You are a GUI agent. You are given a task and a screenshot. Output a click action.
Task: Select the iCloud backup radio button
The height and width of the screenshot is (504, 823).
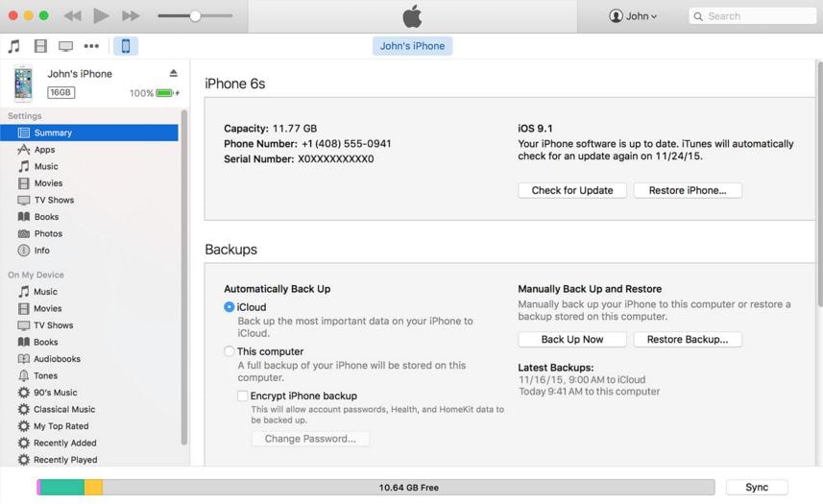coord(229,307)
